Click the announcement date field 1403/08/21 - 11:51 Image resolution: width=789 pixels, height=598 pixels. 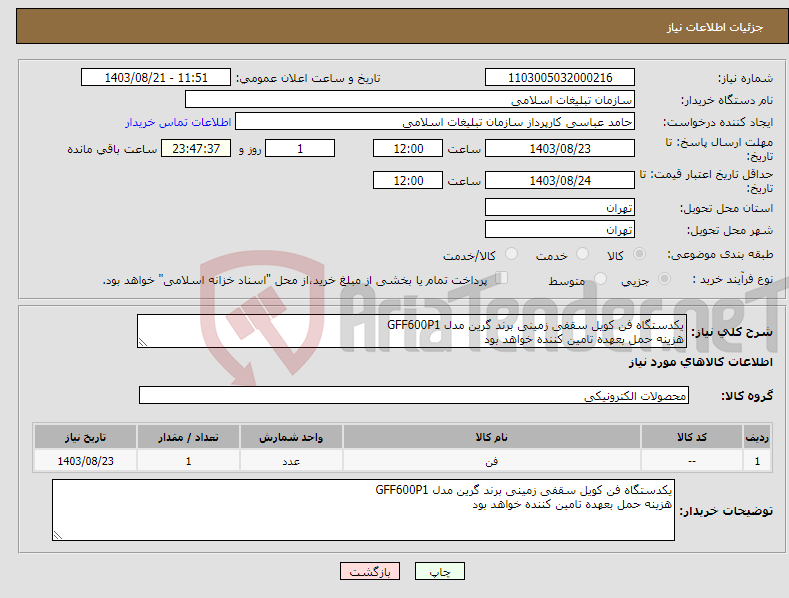click(x=155, y=78)
